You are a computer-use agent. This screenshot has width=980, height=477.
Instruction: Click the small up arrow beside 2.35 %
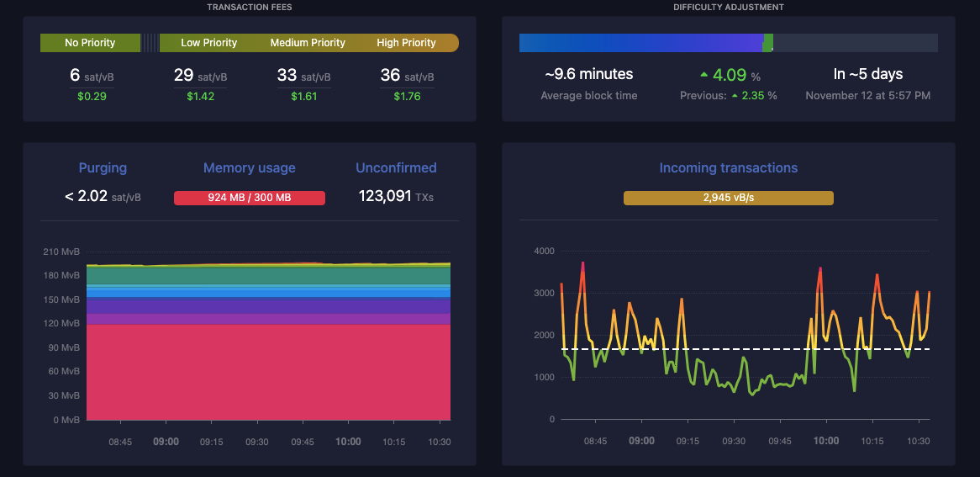pyautogui.click(x=735, y=96)
